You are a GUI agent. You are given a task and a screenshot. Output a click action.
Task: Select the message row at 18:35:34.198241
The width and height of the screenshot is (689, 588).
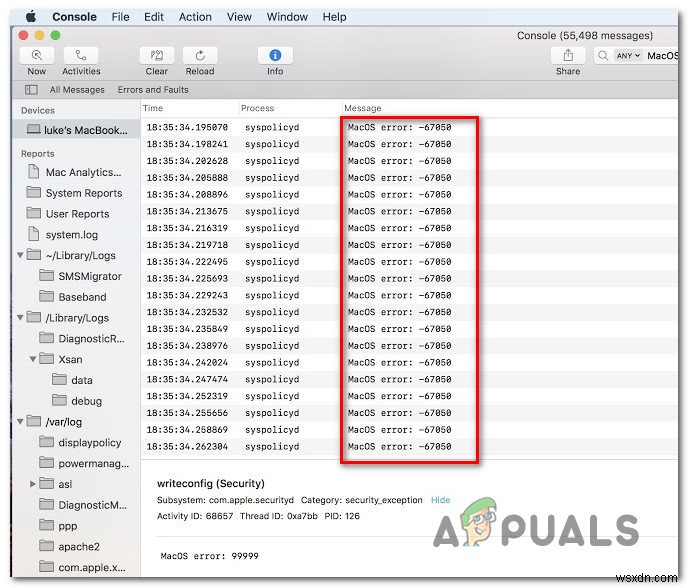pos(409,144)
